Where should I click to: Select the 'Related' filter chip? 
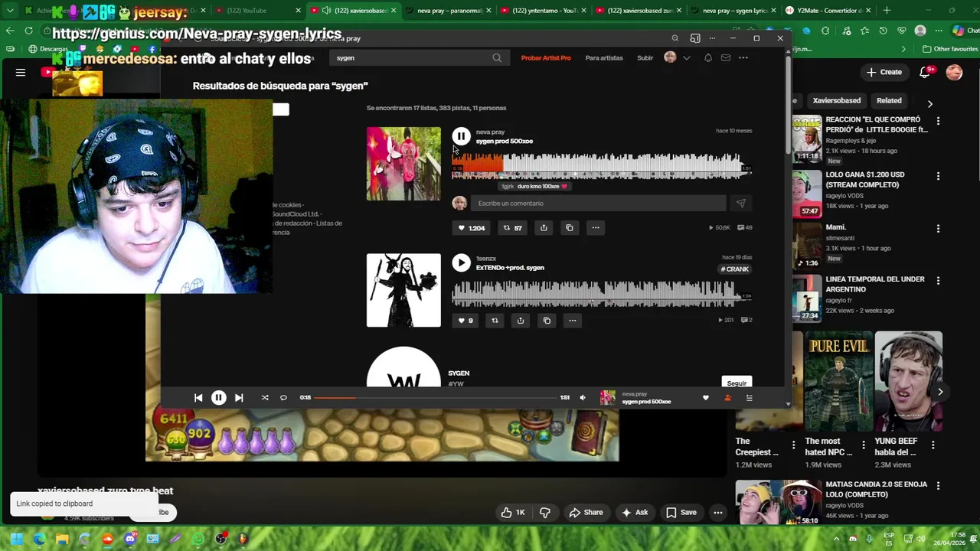coord(889,100)
